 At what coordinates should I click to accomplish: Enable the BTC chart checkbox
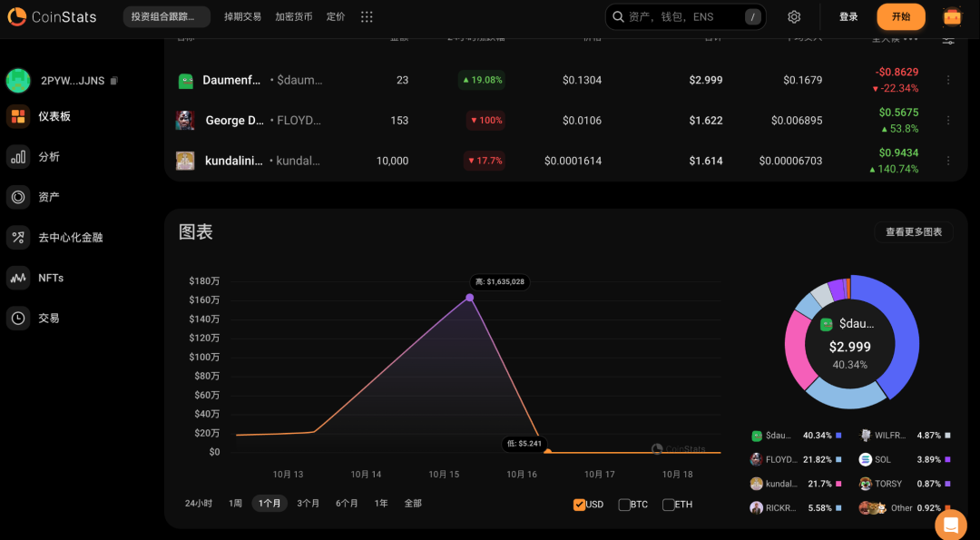[x=624, y=505]
